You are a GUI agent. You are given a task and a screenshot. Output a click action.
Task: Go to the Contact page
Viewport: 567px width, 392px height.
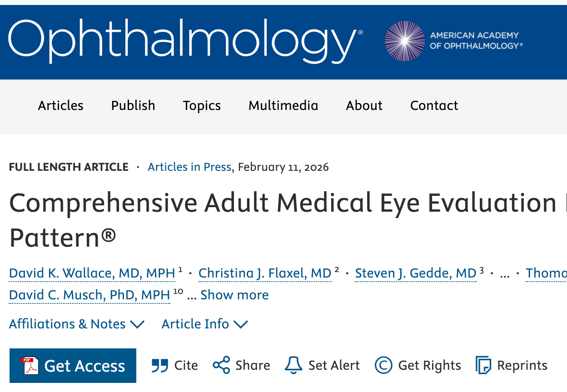tap(434, 105)
